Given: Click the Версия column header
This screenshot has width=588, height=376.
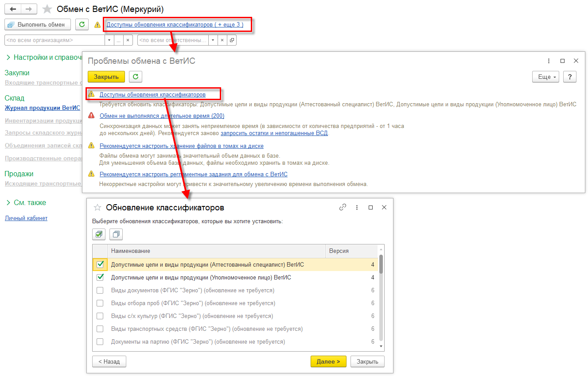Looking at the screenshot, I should tap(352, 251).
